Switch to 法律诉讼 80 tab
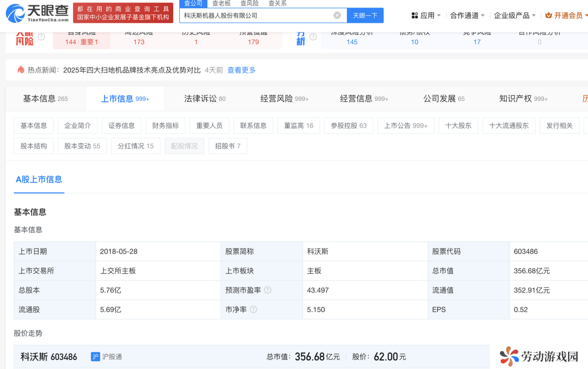This screenshot has height=369, width=588. pyautogui.click(x=205, y=98)
